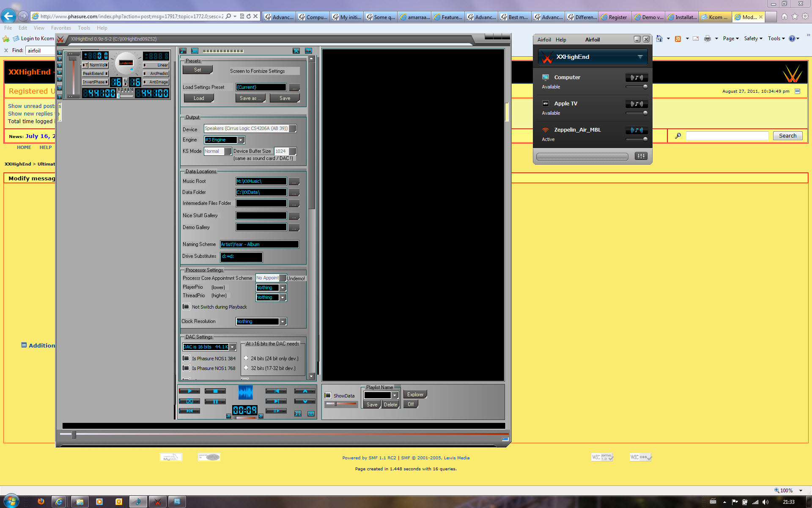Click the help screen icon at panel top right

point(308,51)
